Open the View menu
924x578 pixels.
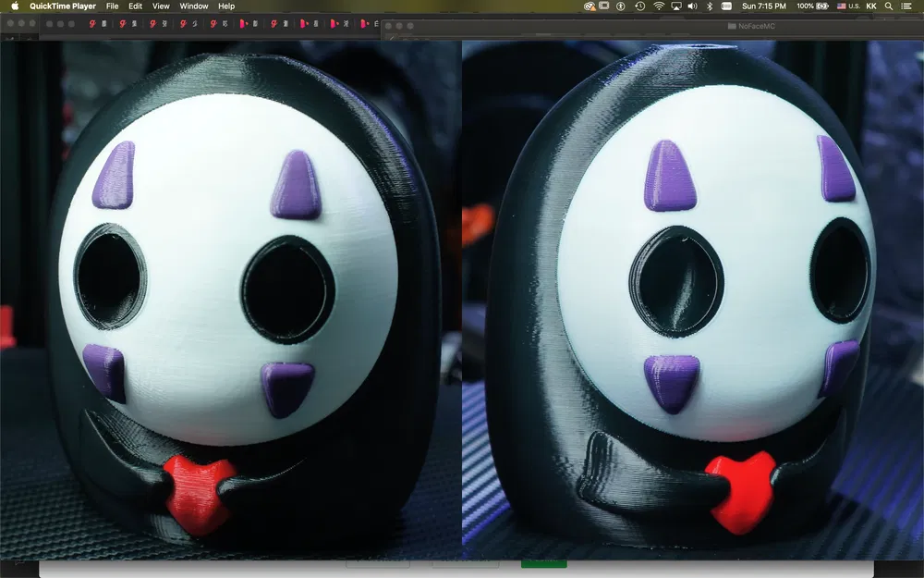point(161,6)
